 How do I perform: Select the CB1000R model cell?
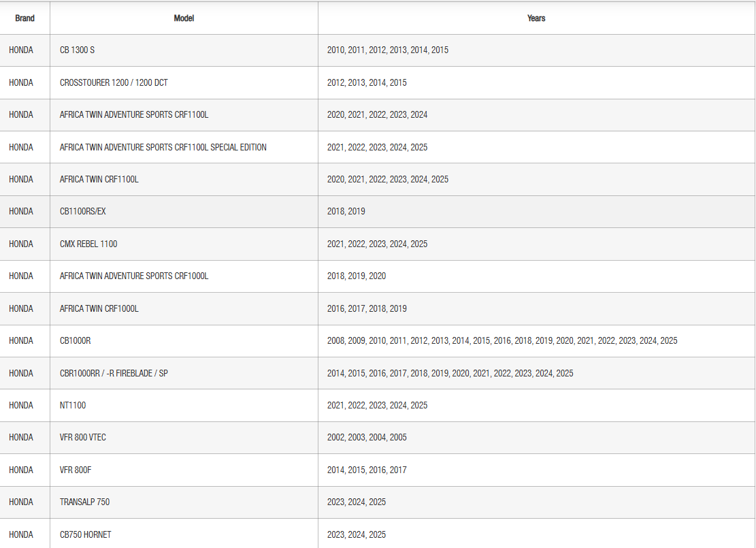click(76, 340)
